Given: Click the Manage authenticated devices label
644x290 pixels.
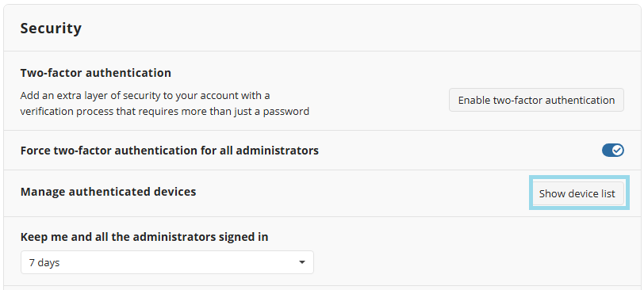Looking at the screenshot, I should [x=108, y=192].
